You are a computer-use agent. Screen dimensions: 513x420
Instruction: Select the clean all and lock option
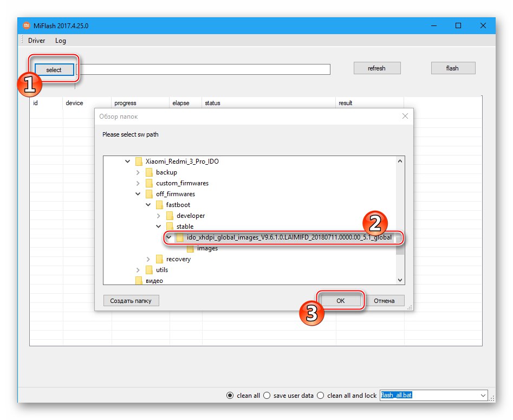tap(321, 396)
